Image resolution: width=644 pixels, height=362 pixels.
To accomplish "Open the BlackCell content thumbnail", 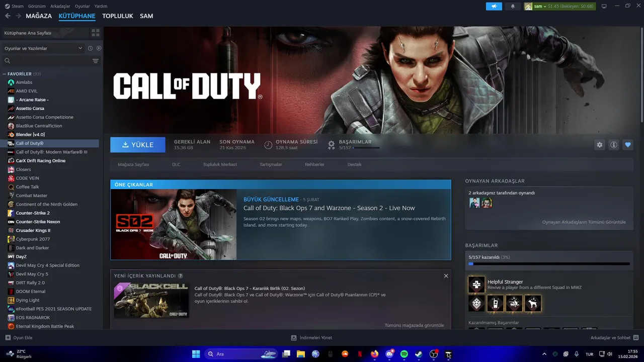I will [x=151, y=300].
